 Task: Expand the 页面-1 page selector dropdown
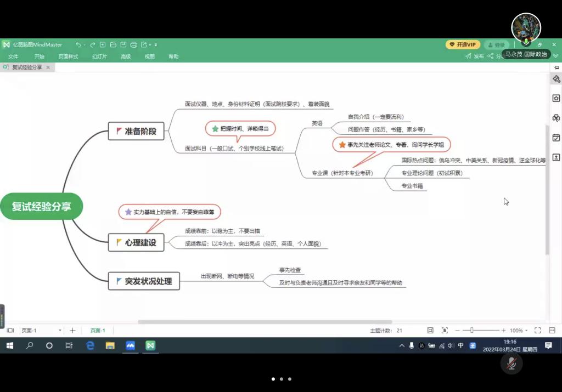[60, 331]
